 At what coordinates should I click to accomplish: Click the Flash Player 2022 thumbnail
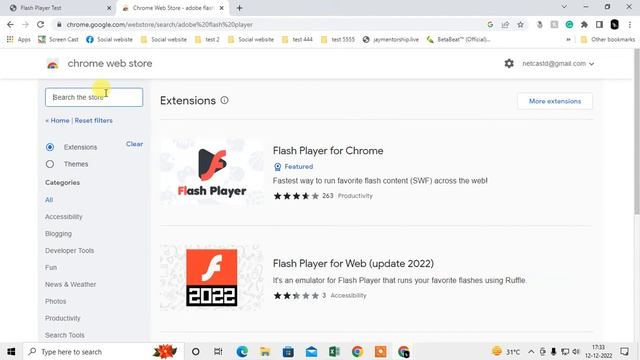(x=211, y=278)
